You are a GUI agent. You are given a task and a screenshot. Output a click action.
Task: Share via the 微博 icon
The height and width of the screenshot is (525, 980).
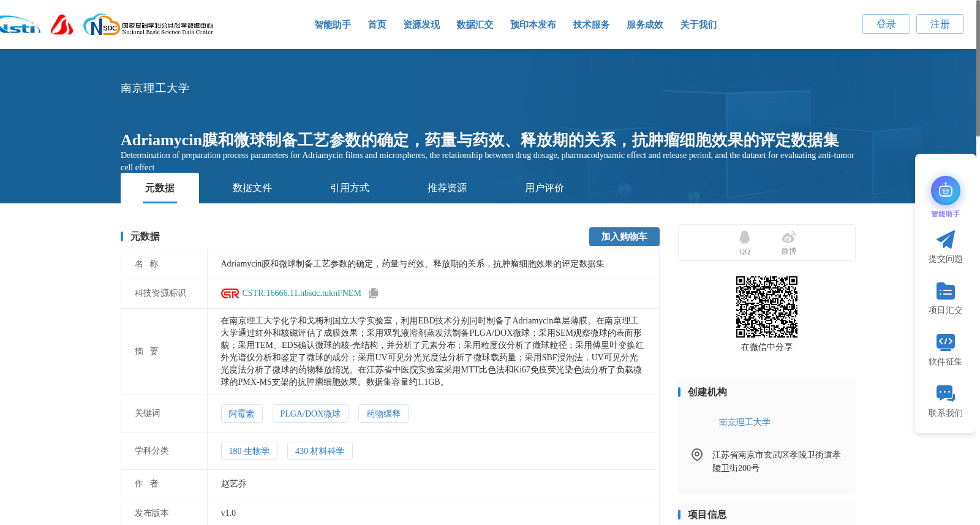(x=788, y=237)
